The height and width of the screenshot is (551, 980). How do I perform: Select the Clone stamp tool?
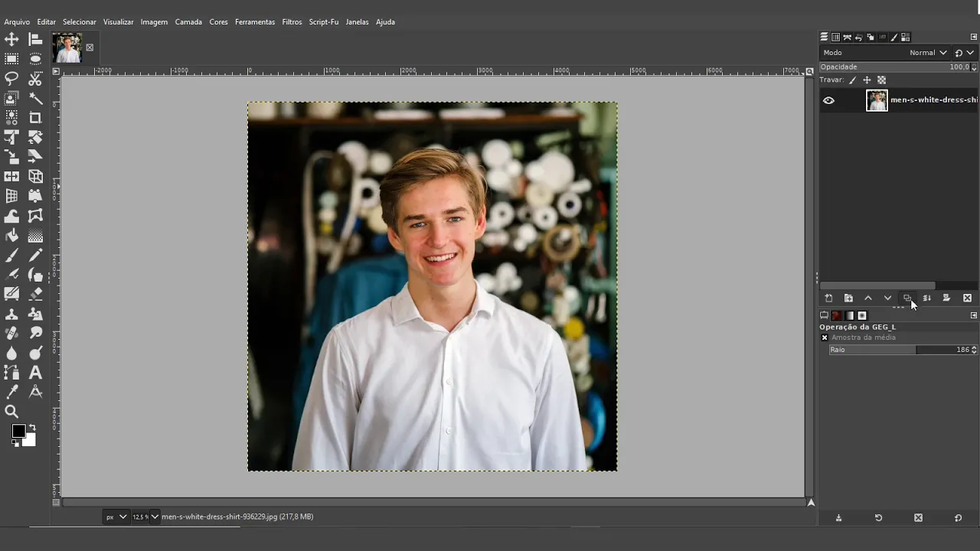tap(11, 315)
